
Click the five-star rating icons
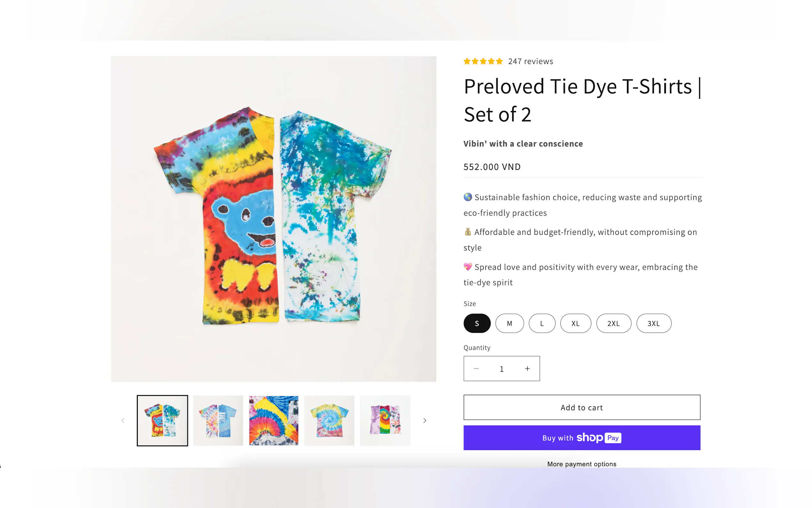click(483, 61)
